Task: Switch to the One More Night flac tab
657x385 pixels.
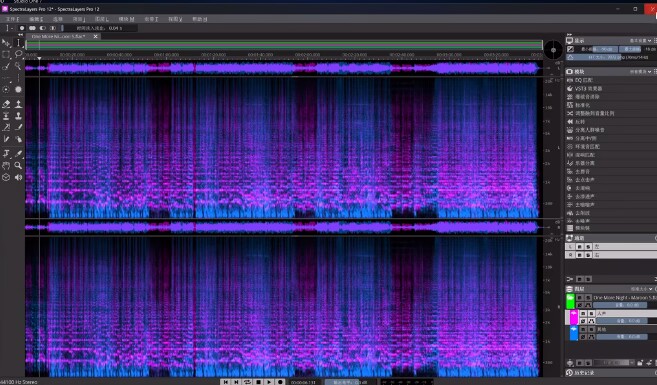Action: click(59, 36)
